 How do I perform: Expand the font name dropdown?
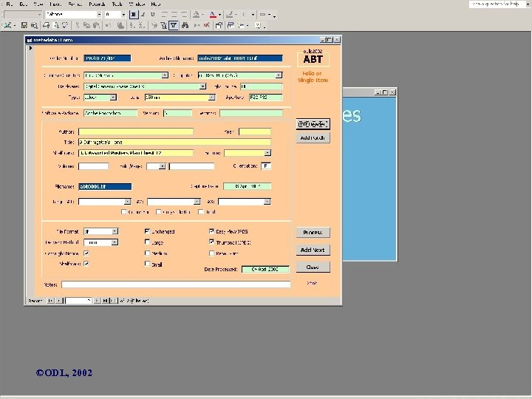[x=98, y=14]
